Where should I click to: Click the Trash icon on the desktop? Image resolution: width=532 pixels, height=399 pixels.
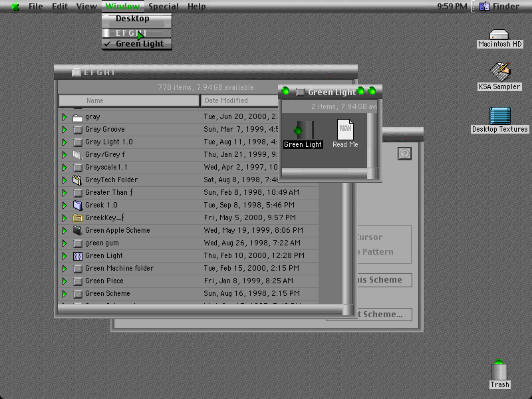coord(499,370)
